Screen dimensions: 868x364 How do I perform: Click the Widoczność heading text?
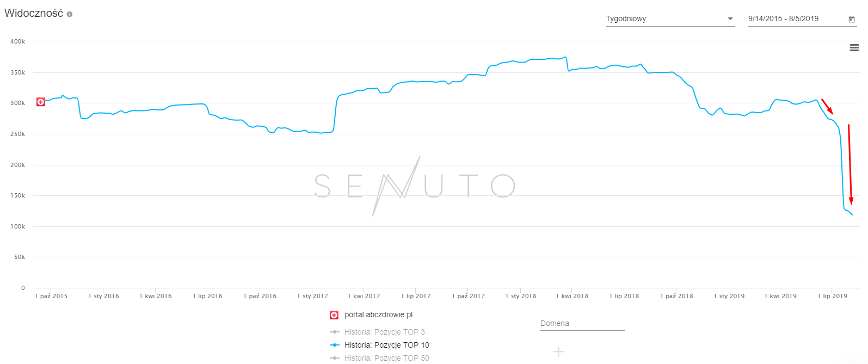coord(34,14)
